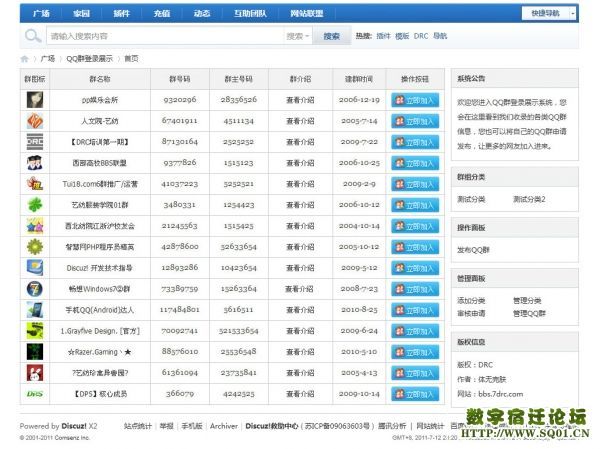Click group number 87130164
The height and width of the screenshot is (449, 600).
click(x=180, y=142)
